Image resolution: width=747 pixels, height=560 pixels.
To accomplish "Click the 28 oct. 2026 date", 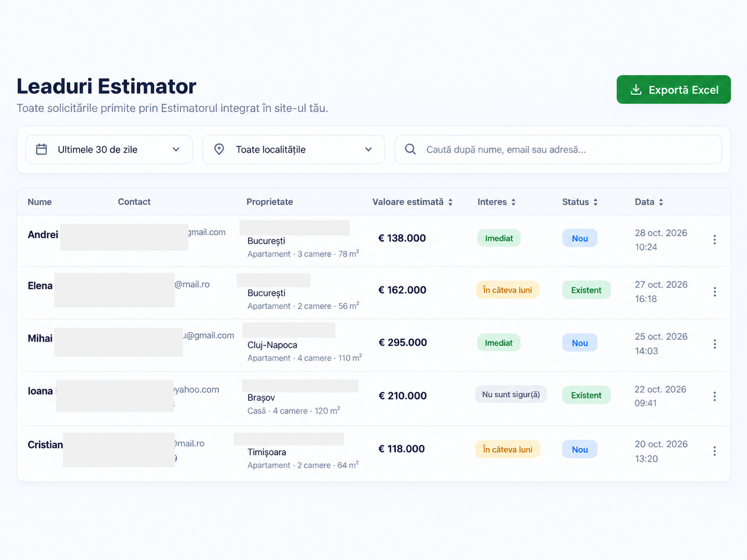I will coord(661,233).
